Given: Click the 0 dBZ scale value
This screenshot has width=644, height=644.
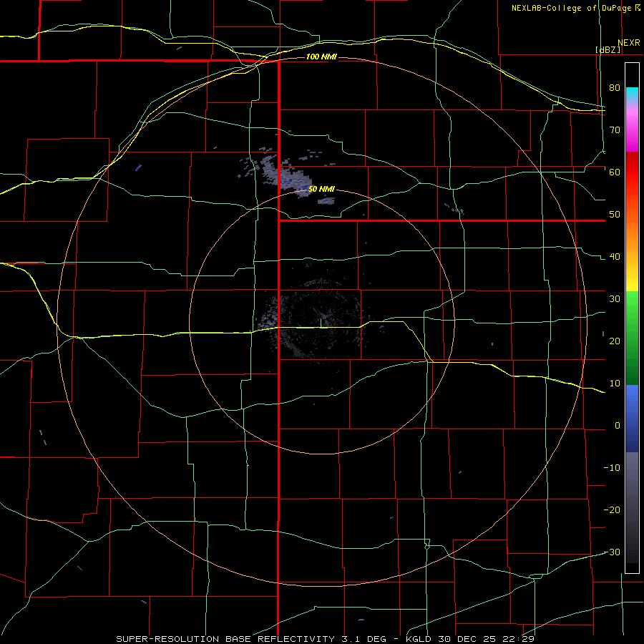Looking at the screenshot, I should (x=618, y=426).
